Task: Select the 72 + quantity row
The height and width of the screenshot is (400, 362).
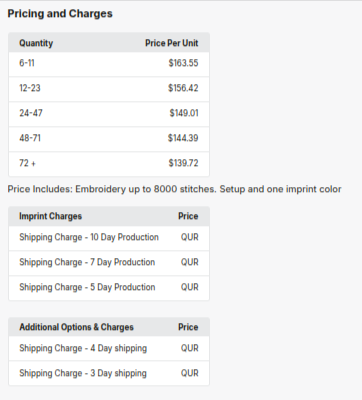Action: (109, 164)
